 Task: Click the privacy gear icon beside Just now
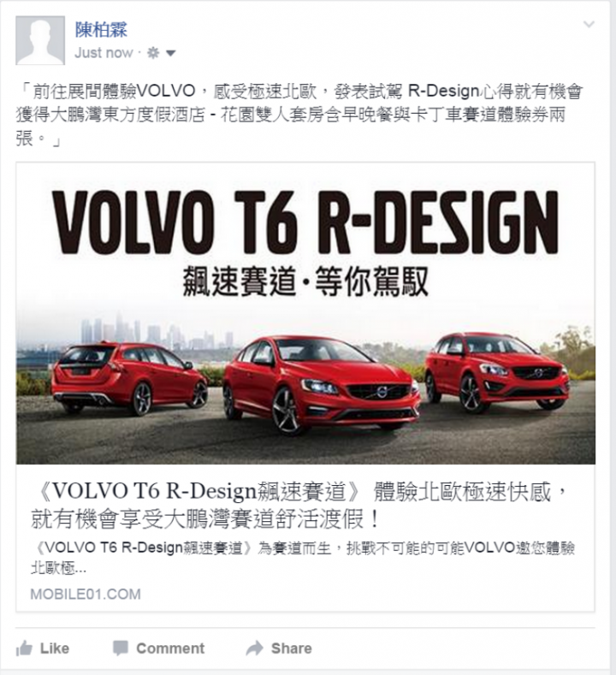153,53
